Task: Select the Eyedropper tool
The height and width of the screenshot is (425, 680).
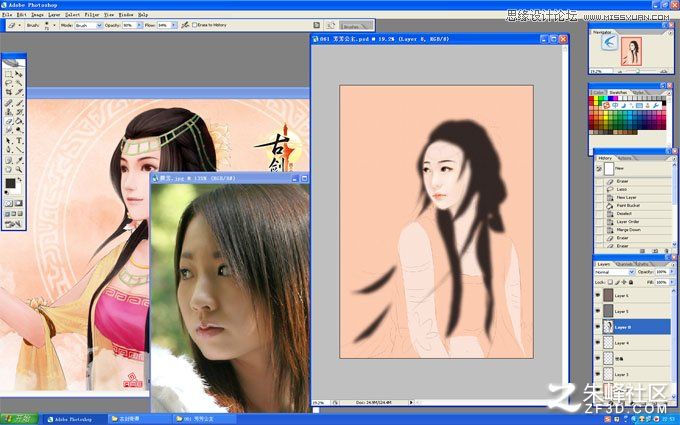Action: [x=19, y=160]
